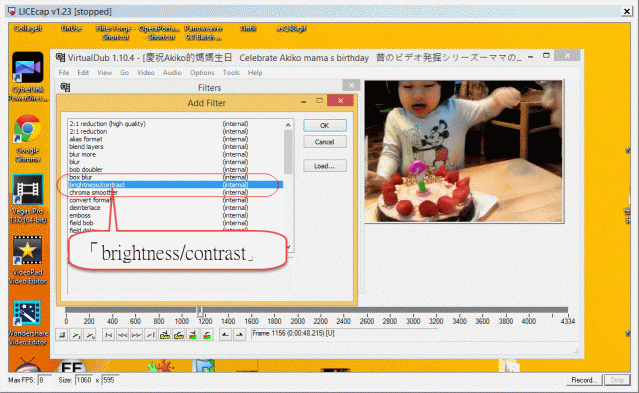
Task: Click the video preview pane
Action: coord(464,151)
